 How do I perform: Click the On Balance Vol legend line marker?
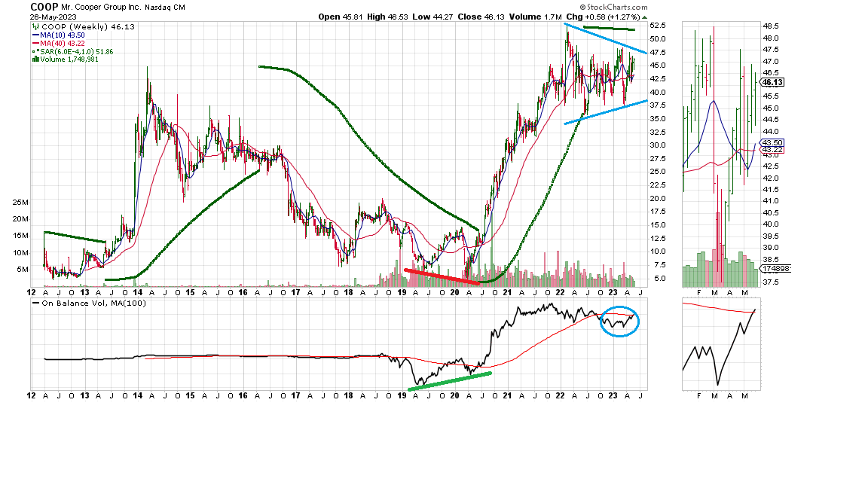(x=35, y=303)
